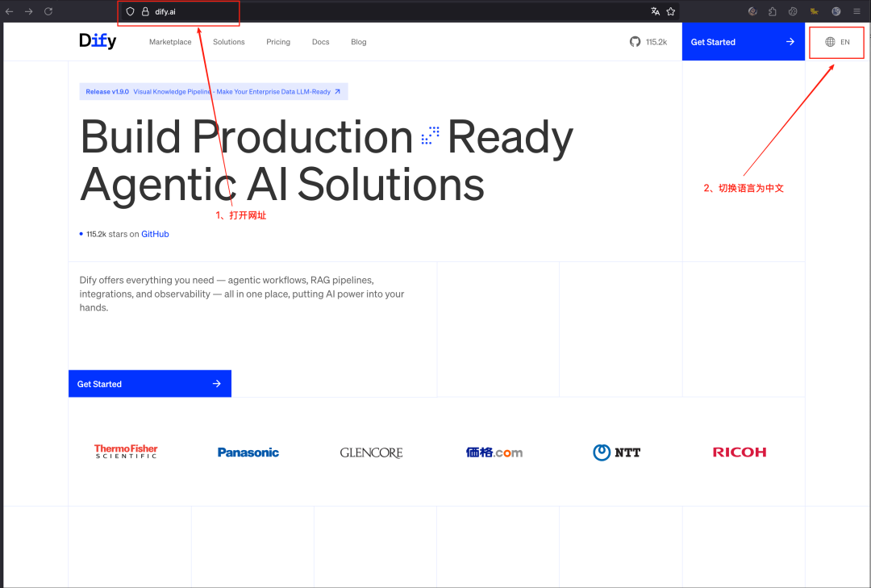
Task: Click the 115.2k GitHub stars count in header
Action: [x=656, y=42]
